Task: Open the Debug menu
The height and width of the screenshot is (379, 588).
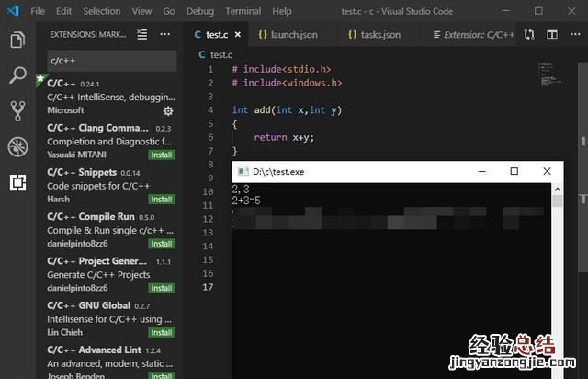Action: pyautogui.click(x=200, y=11)
